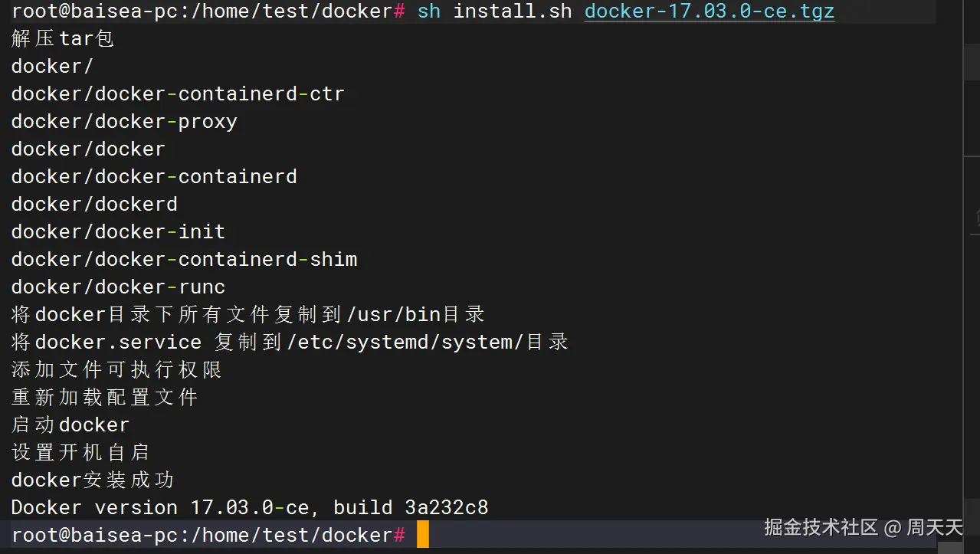Viewport: 980px width, 554px height.
Task: Click the 'Docker version 17.03.0-ce' line
Action: 250,507
